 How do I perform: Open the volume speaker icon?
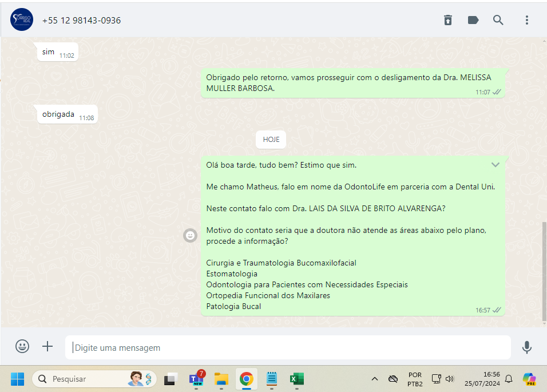tap(450, 379)
